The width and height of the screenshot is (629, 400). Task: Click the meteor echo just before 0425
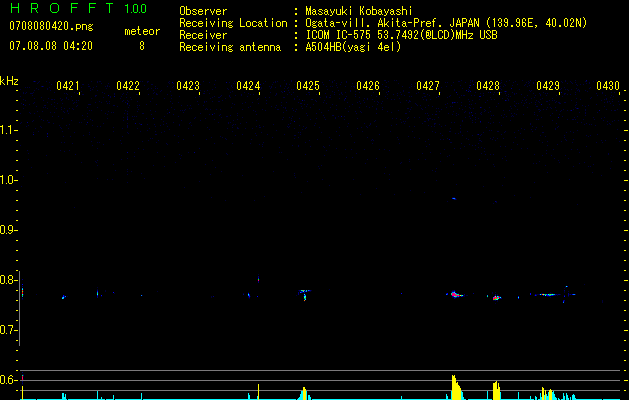(x=304, y=294)
